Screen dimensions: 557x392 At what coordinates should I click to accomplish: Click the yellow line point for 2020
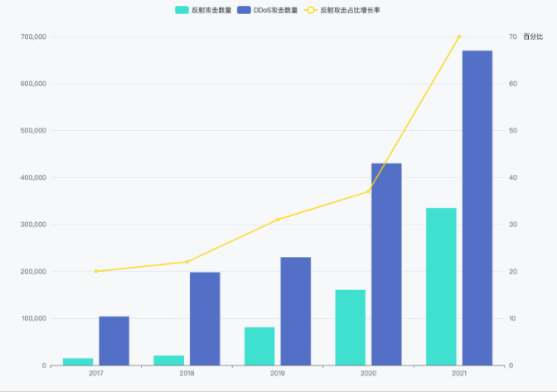[x=368, y=191]
